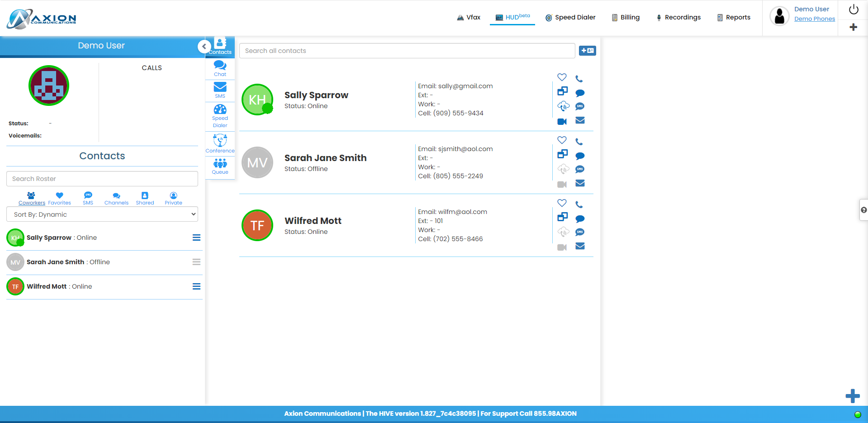868x423 pixels.
Task: Filter roster by Favorites
Action: [60, 199]
